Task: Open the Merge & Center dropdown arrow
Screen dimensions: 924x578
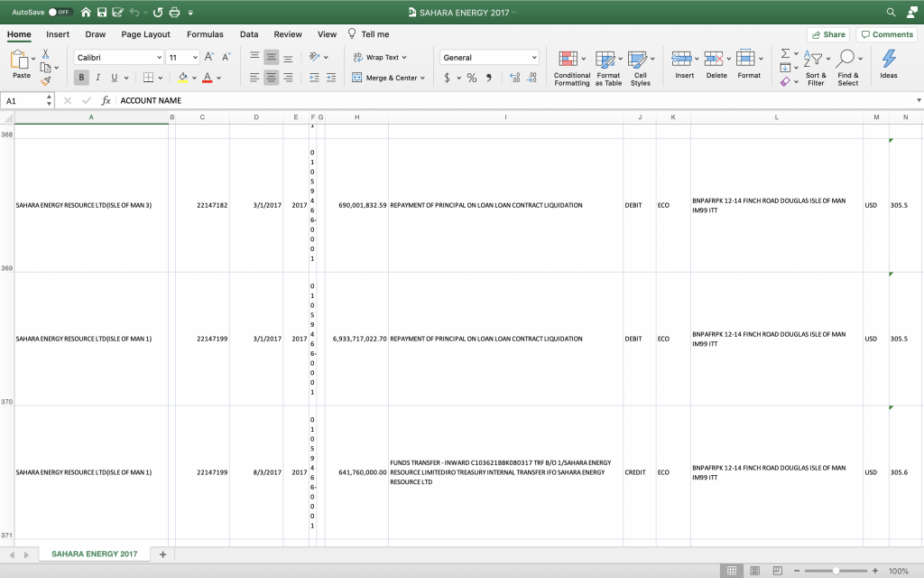Action: [x=424, y=79]
